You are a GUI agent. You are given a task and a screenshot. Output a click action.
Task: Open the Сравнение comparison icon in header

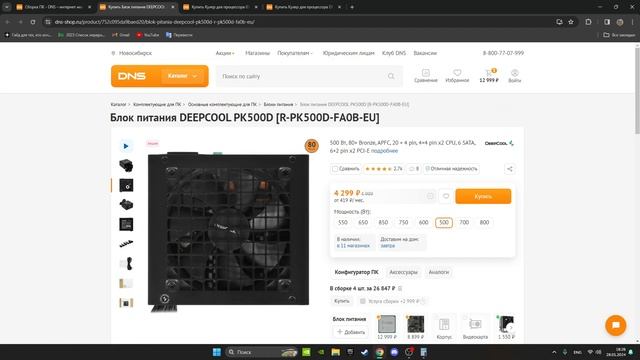pos(425,76)
